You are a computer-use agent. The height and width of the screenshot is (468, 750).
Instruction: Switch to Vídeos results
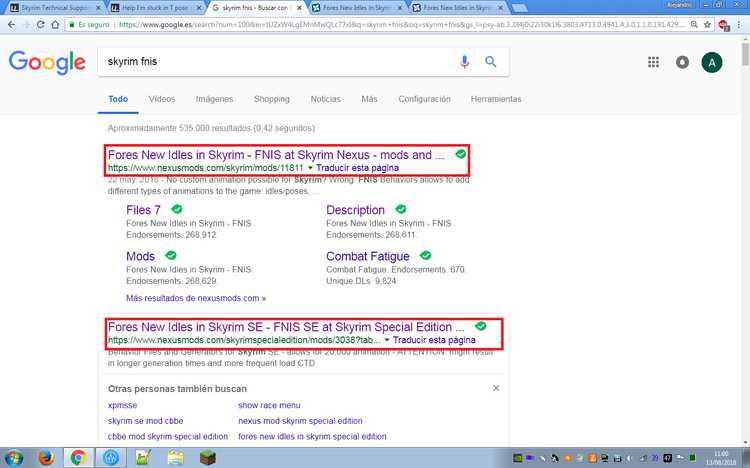162,99
